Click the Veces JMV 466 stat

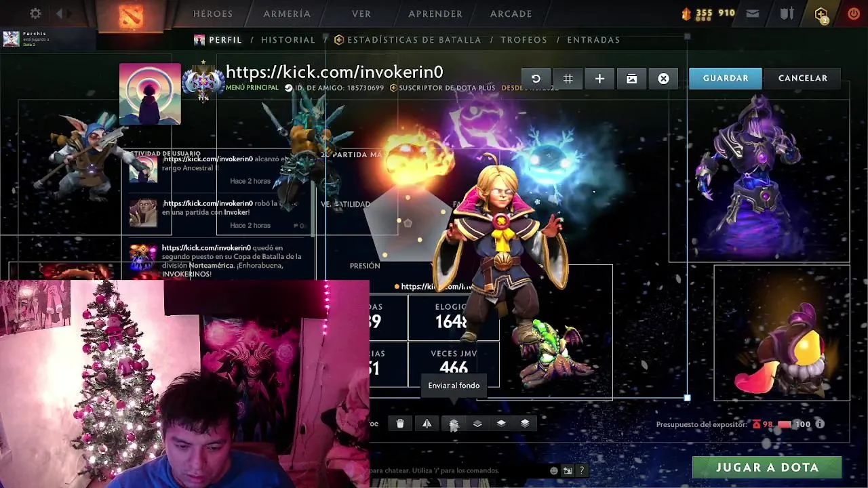pyautogui.click(x=454, y=365)
